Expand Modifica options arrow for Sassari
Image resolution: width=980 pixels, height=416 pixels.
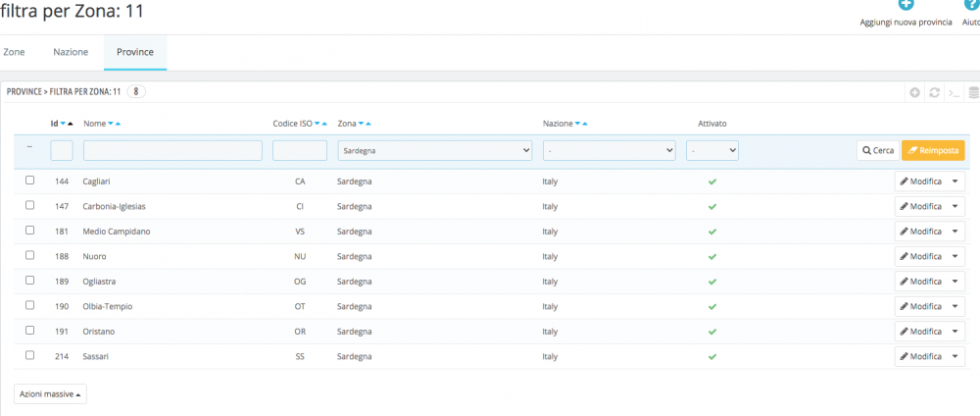point(955,356)
